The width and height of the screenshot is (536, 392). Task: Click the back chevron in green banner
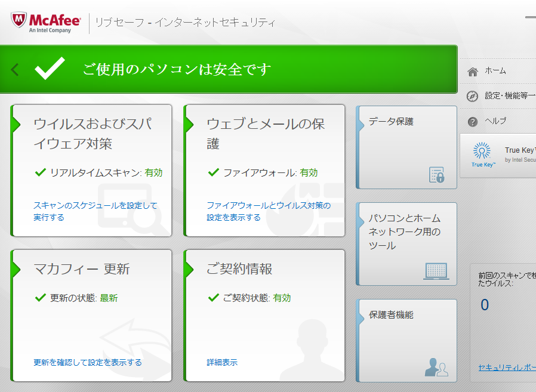click(x=15, y=69)
